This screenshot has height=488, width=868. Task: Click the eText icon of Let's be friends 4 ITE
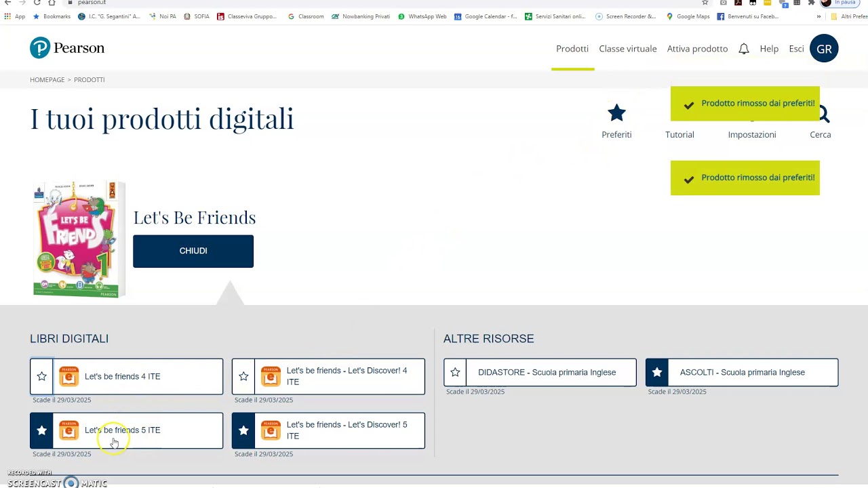(x=68, y=376)
